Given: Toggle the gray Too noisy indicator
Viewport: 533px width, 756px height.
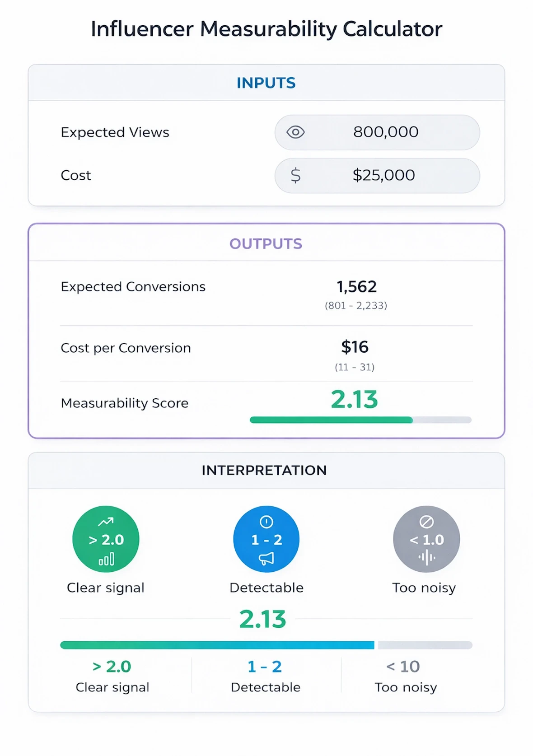Looking at the screenshot, I should click(x=426, y=539).
